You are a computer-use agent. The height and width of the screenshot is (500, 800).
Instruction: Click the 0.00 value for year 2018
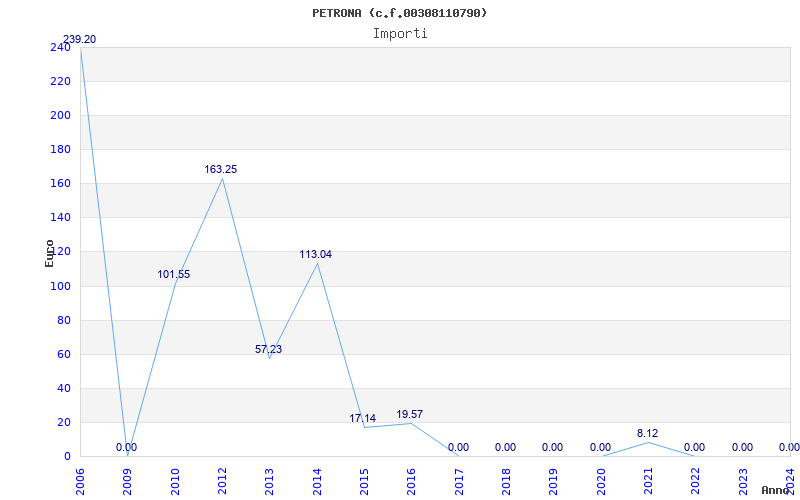tap(505, 447)
